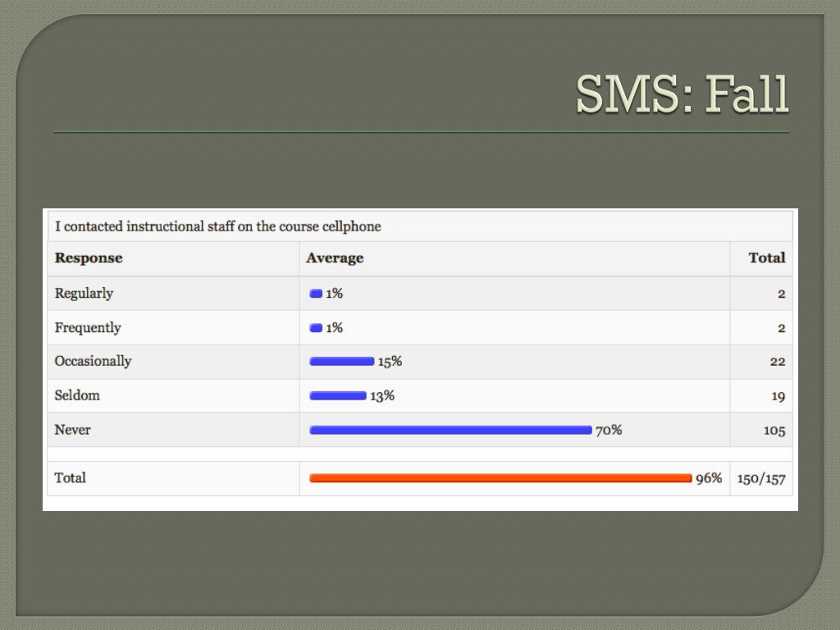Click the blue 15% Occasionally bar

342,362
